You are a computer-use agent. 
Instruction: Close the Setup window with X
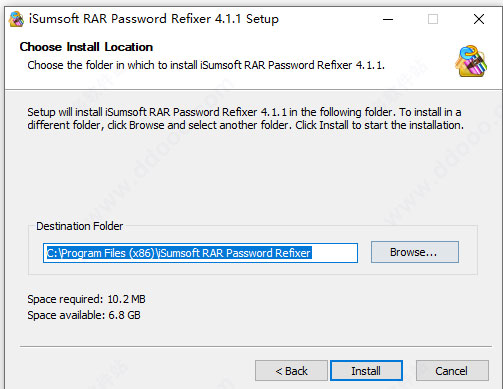click(x=479, y=19)
